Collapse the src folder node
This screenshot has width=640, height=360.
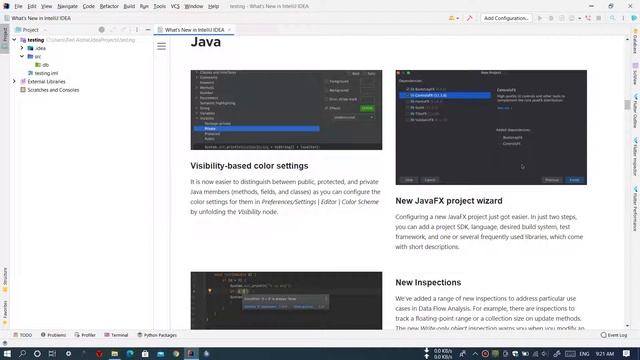(22, 56)
